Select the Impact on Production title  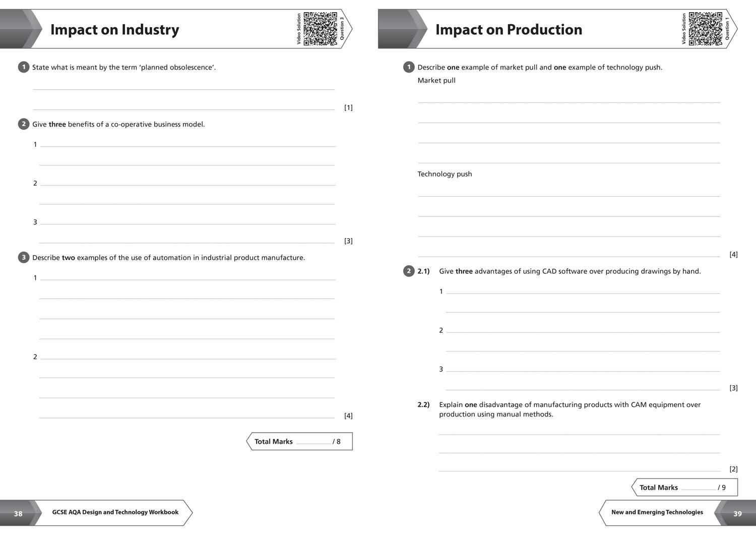click(510, 30)
